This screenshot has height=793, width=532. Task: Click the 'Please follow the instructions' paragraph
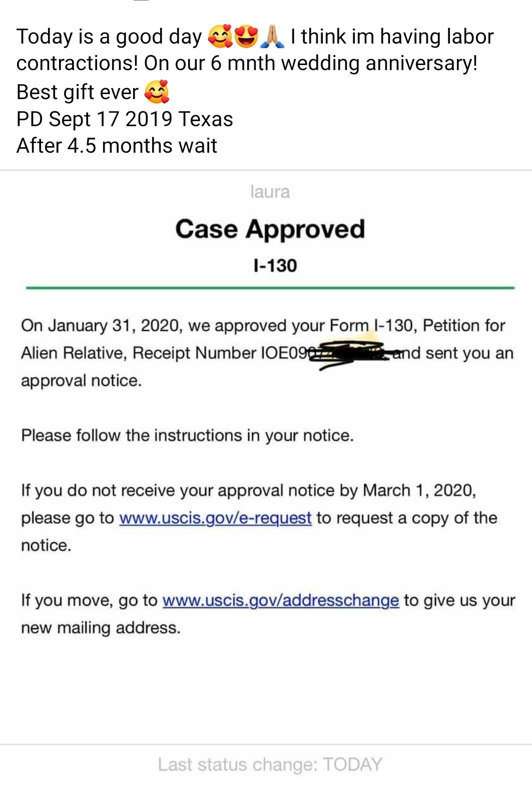(x=187, y=436)
